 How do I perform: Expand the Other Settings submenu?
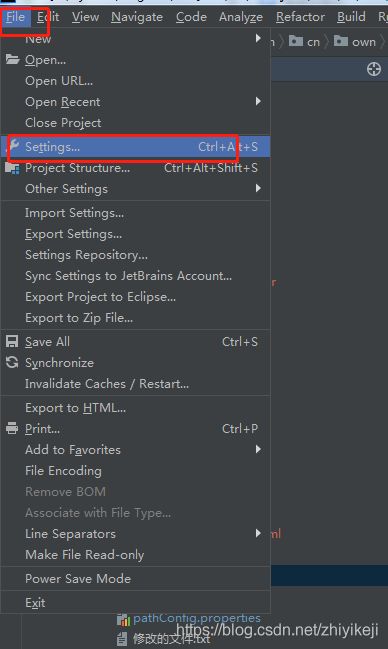[x=135, y=189]
